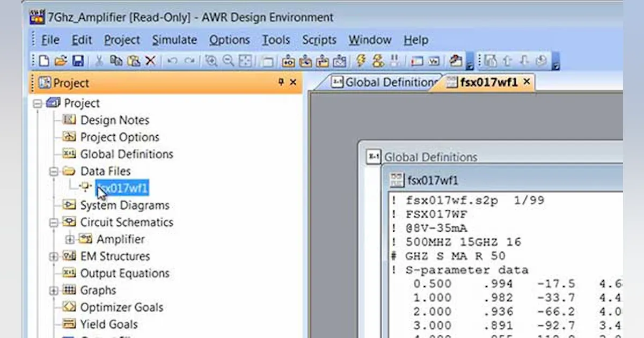Click the Zoom Out magnifier icon
This screenshot has width=644, height=338.
pos(229,61)
